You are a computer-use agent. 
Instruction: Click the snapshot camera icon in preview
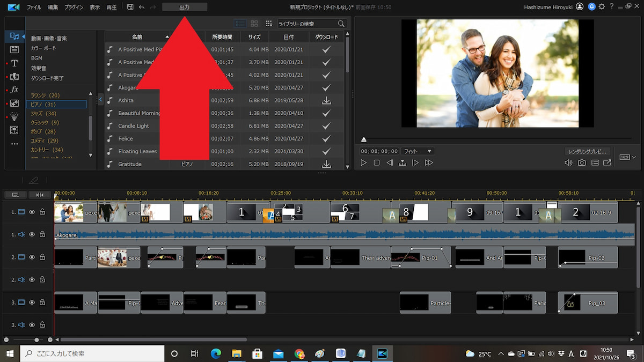[582, 162]
